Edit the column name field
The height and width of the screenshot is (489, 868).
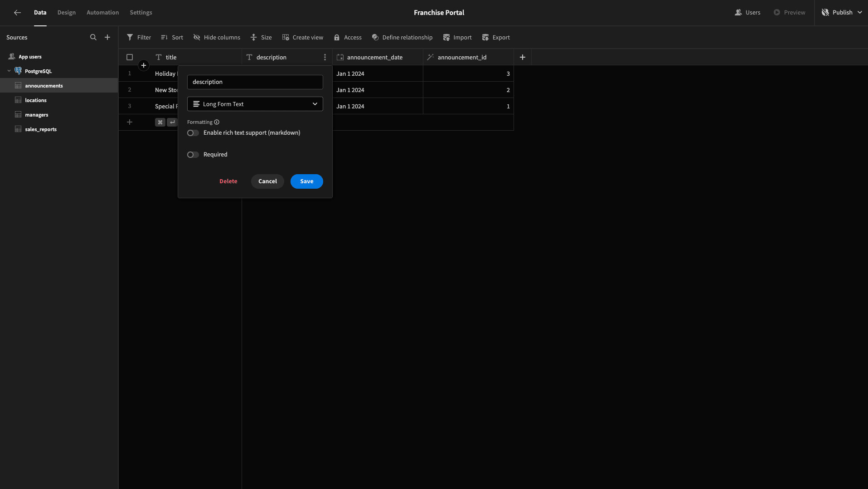(x=255, y=82)
